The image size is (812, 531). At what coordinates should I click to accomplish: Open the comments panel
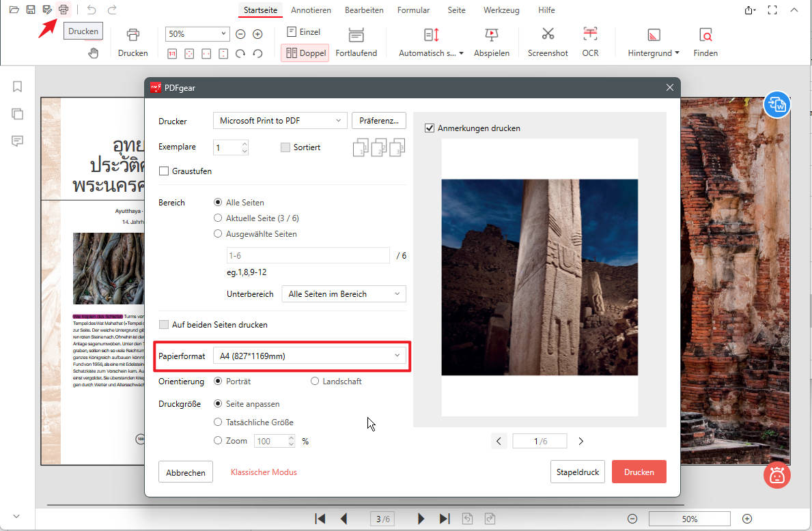click(17, 141)
